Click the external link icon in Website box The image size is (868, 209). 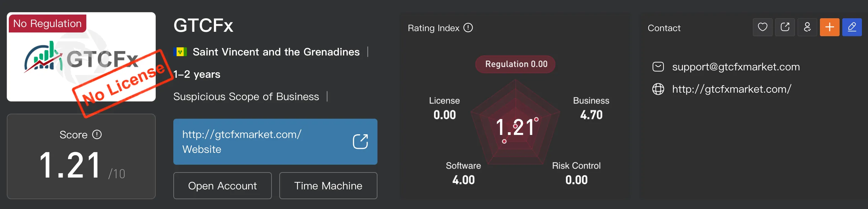(360, 141)
